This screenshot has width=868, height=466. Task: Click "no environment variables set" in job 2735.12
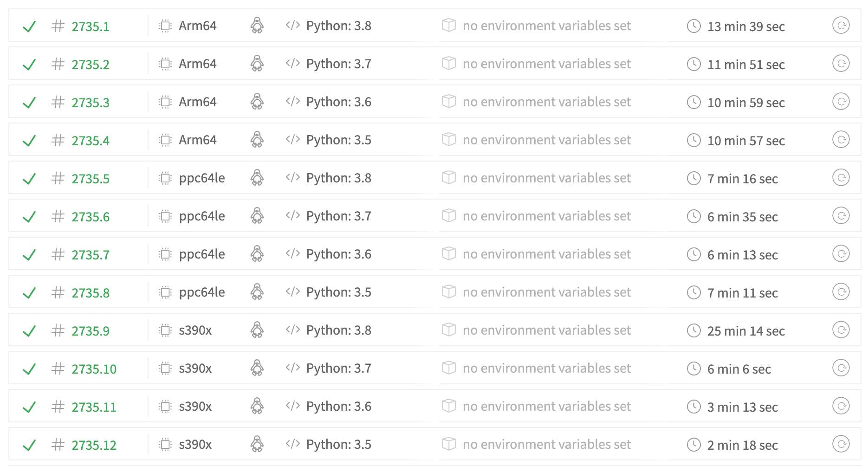(547, 444)
